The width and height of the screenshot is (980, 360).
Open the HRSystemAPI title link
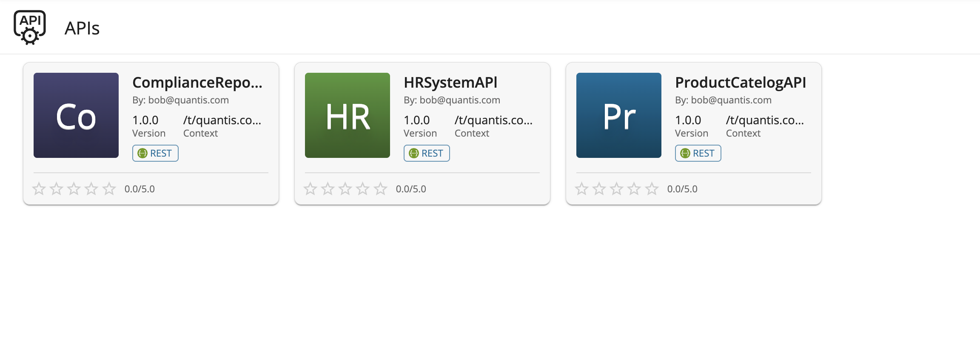(x=450, y=83)
